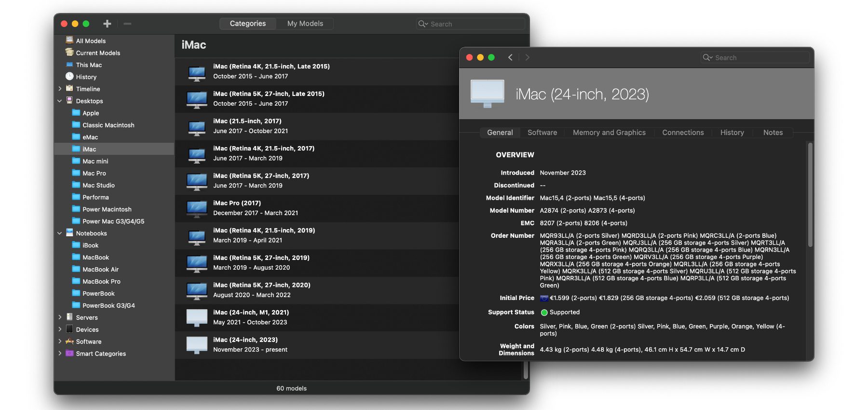This screenshot has width=868, height=410.
Task: Expand the Servers category
Action: (60, 317)
